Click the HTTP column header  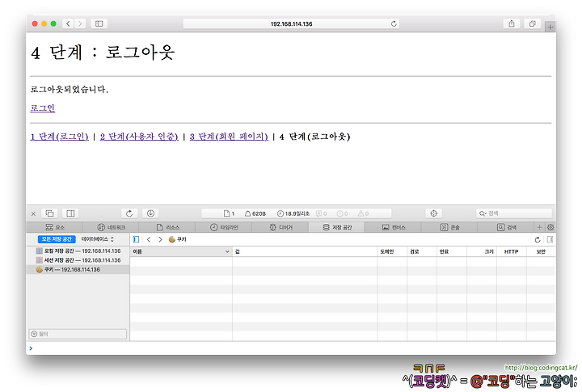point(512,251)
